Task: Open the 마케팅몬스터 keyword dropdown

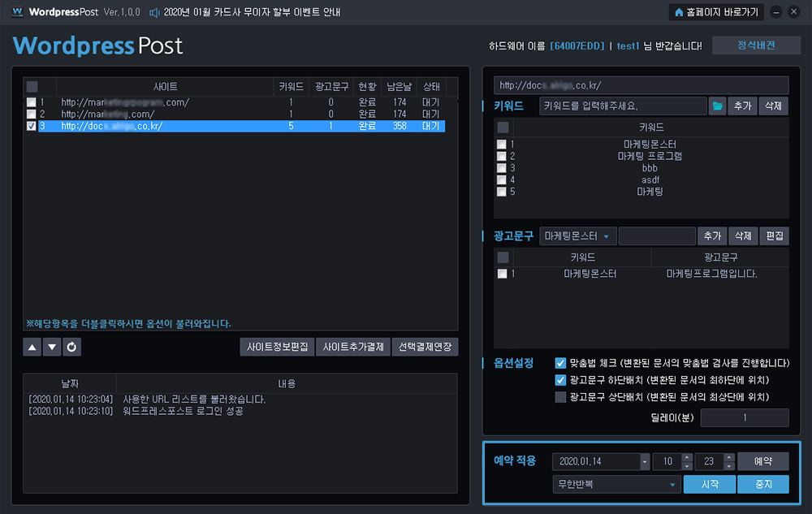Action: (578, 236)
